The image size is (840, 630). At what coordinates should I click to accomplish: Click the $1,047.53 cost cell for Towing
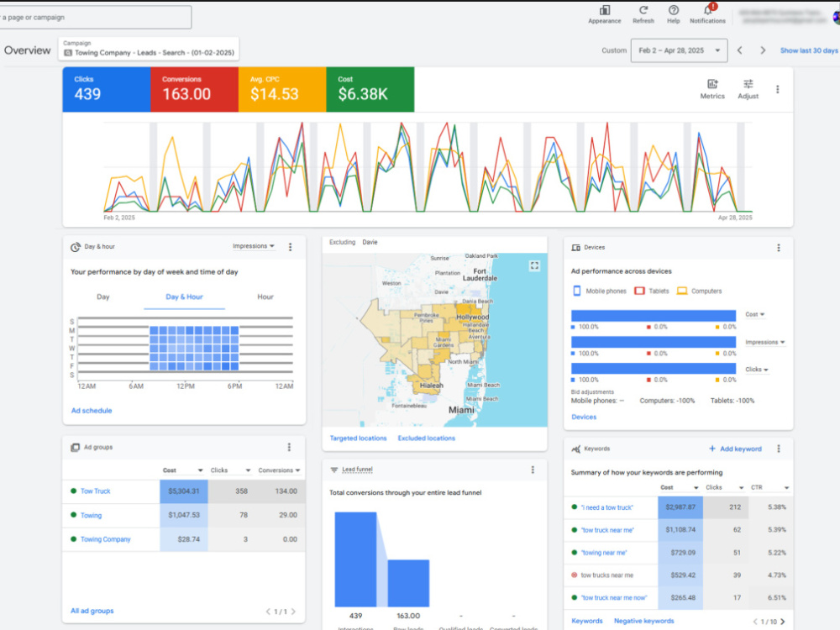(x=184, y=516)
